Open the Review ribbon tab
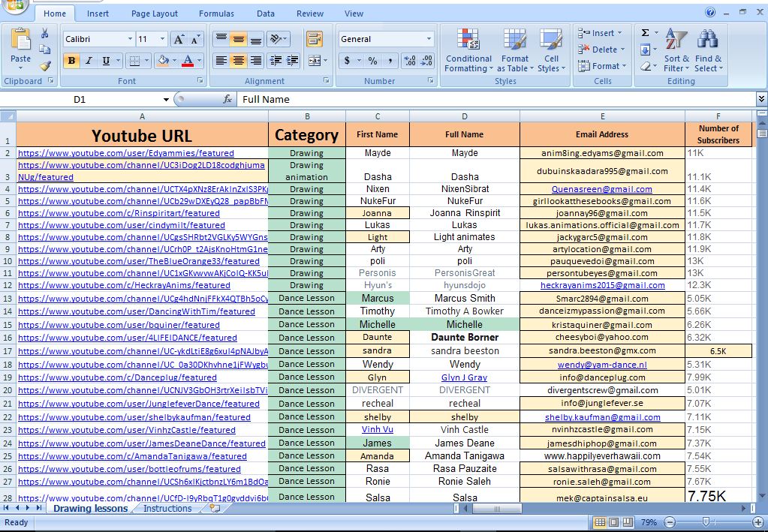Viewport: 768px width, 532px height. [x=310, y=14]
